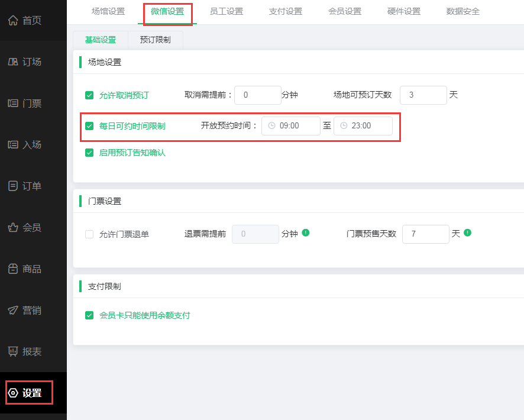The width and height of the screenshot is (524, 420).
Task: Click the 每日可约时间限制 green label
Action: tap(131, 125)
